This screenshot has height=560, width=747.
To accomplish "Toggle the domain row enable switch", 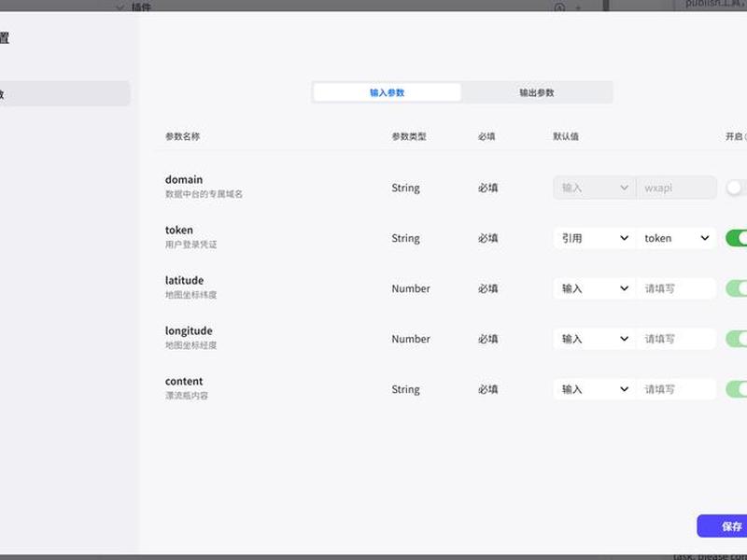I will 737,188.
